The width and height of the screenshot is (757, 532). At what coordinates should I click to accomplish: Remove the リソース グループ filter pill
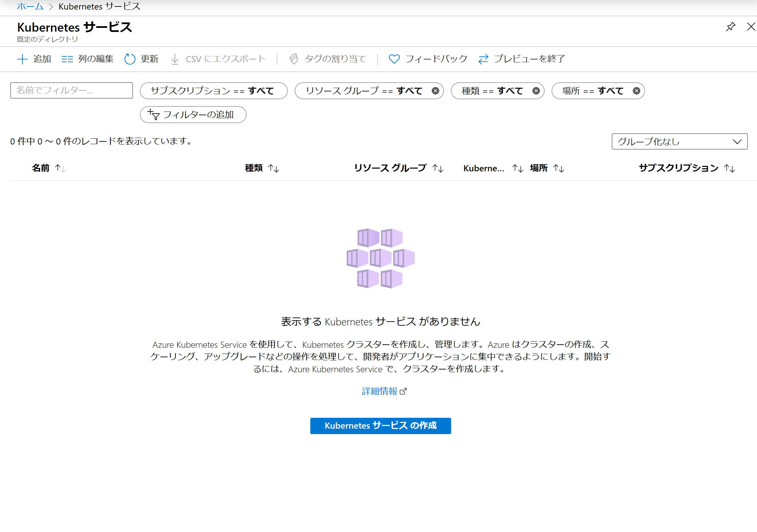435,91
